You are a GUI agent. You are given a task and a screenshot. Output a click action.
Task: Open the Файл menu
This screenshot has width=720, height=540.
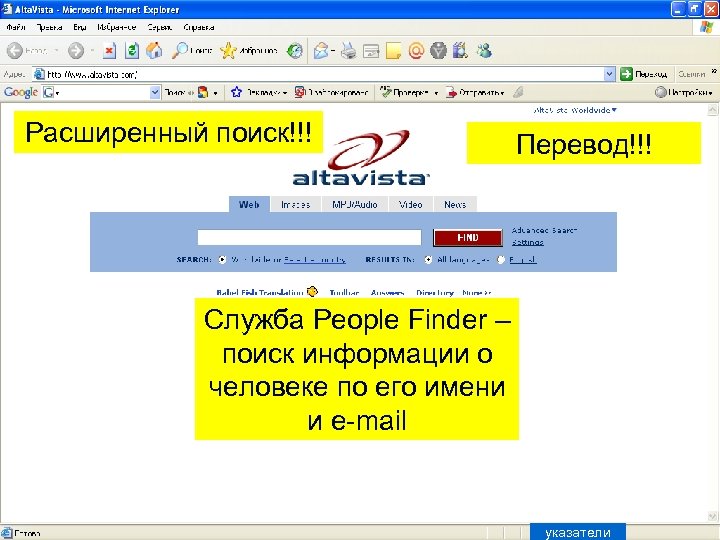(x=16, y=27)
